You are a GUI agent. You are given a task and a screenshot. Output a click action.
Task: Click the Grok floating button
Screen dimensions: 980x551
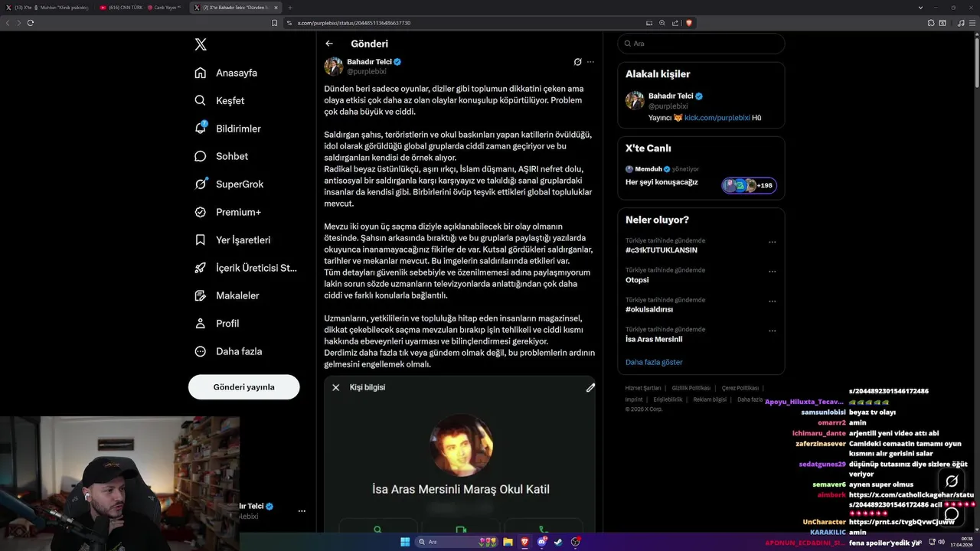pyautogui.click(x=952, y=481)
